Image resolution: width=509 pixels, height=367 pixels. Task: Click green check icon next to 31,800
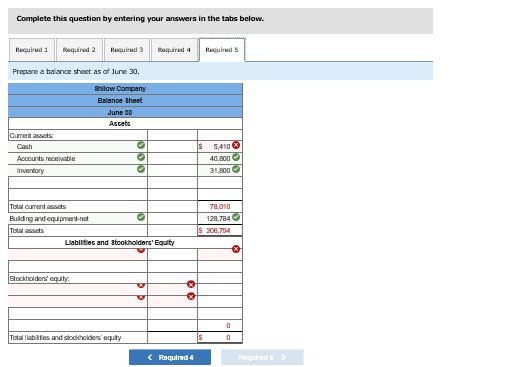236,169
